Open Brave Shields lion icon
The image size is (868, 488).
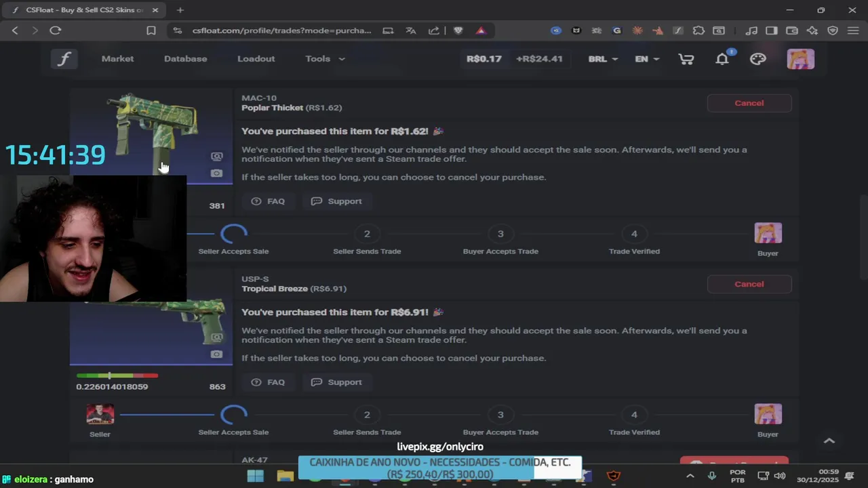coord(458,30)
